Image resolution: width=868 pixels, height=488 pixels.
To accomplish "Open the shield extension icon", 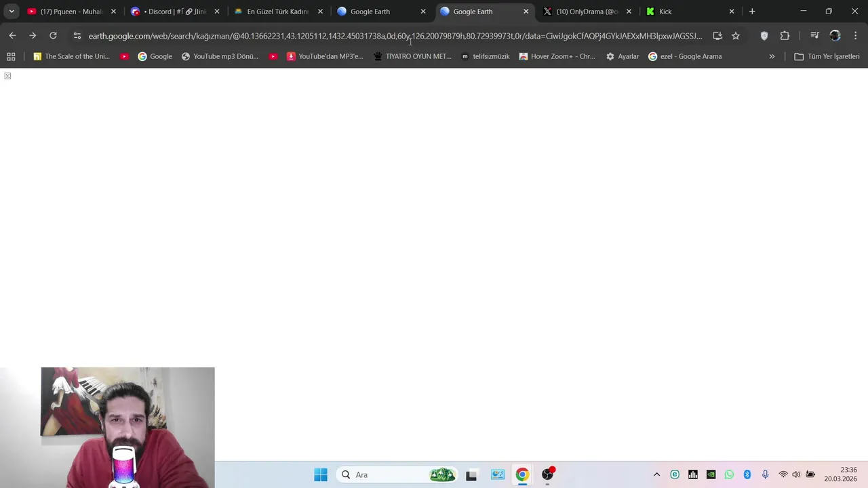I will pyautogui.click(x=764, y=36).
